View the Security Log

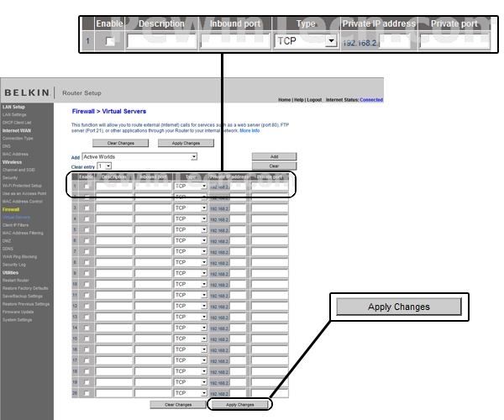(14, 265)
